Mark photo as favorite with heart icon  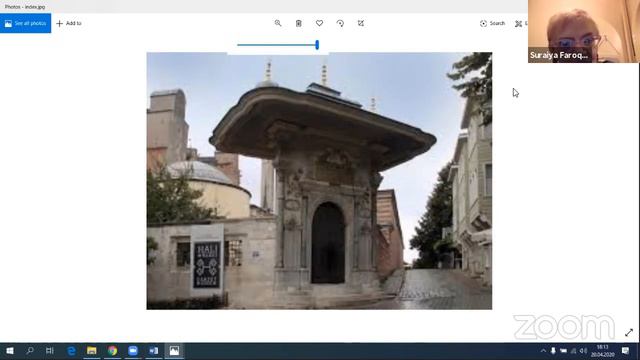point(320,23)
